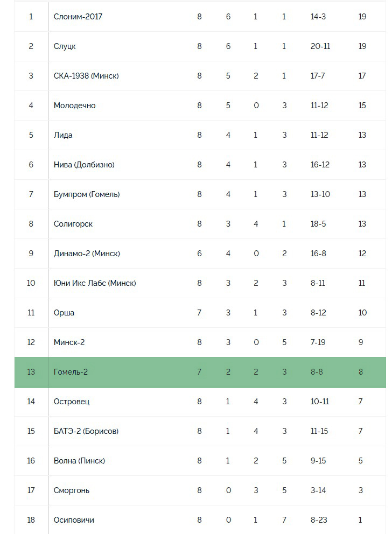Open the Динамо-2 (Минск) team entry
Image resolution: width=392 pixels, height=534 pixels.
pos(87,254)
